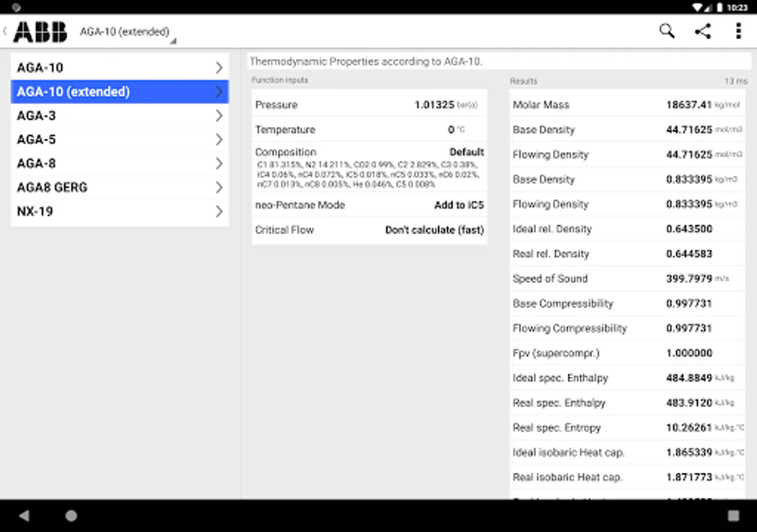This screenshot has height=532, width=757.
Task: Click Speed of Sound value 399.7979
Action: coord(689,278)
